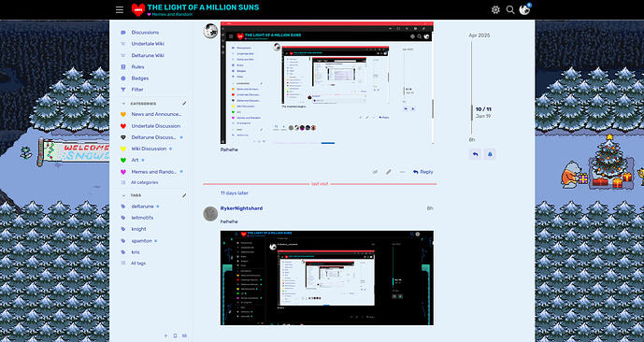Collapse the Tags section chevron

point(123,195)
